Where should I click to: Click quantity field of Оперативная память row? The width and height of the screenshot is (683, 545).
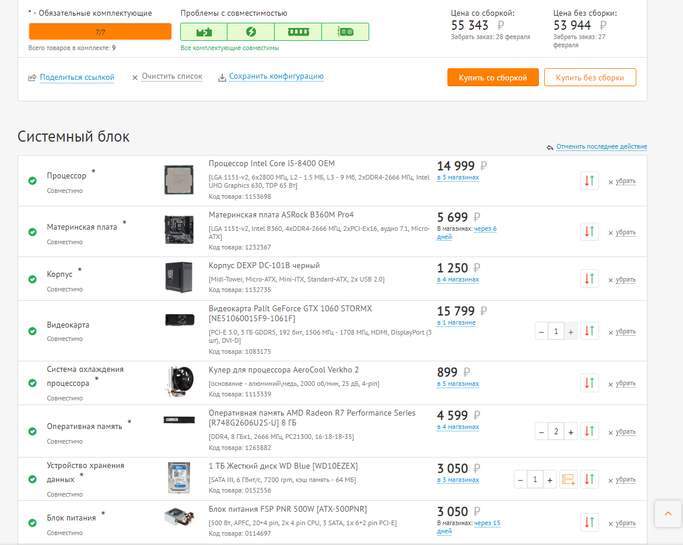tap(556, 432)
